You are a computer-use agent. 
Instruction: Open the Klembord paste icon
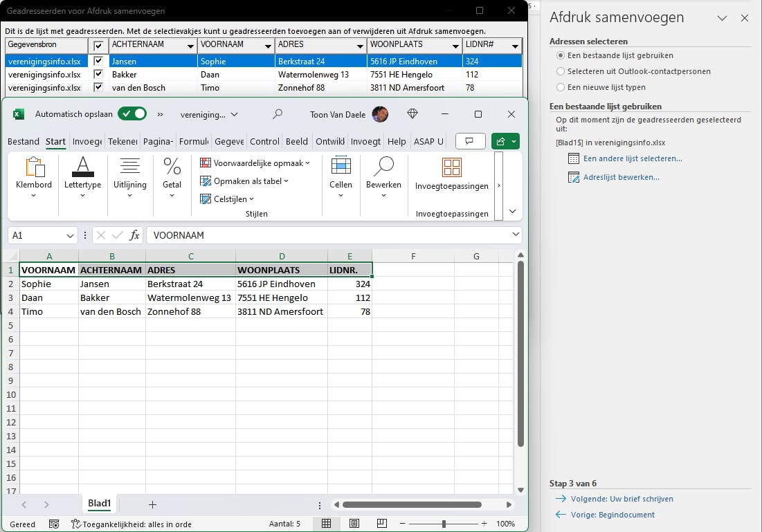pos(34,167)
